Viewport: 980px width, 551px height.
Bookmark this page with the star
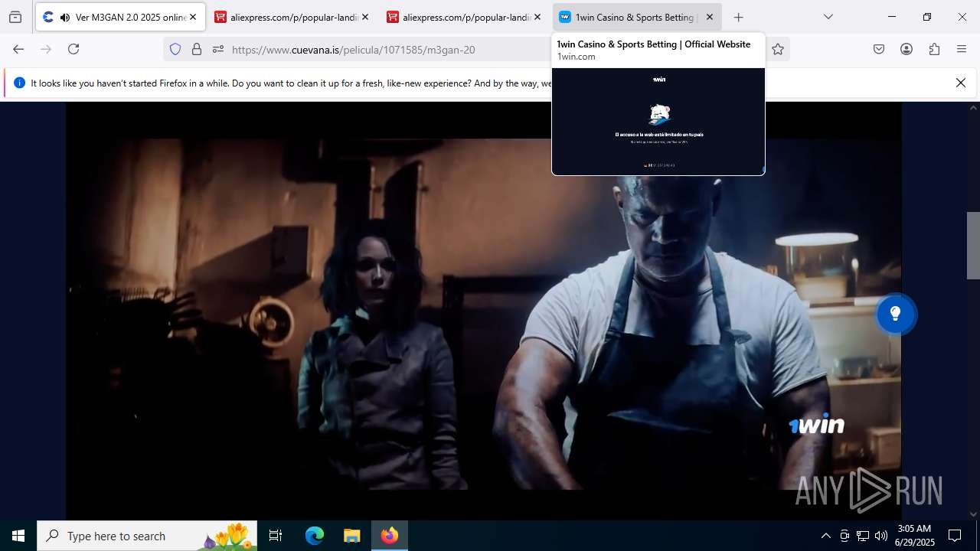[778, 49]
